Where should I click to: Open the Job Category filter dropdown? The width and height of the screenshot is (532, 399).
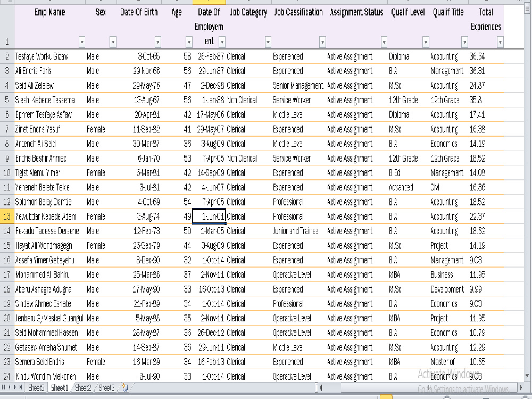click(268, 42)
